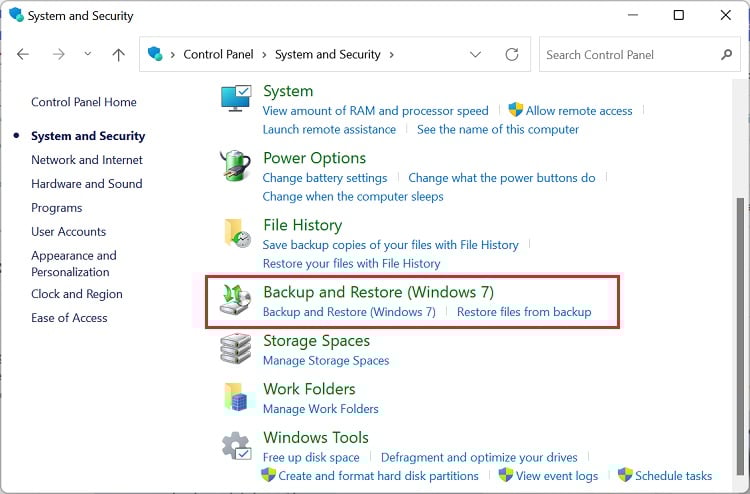Screen dimensions: 750x494
Task: Click the Search Control Panel field
Action: [x=630, y=55]
